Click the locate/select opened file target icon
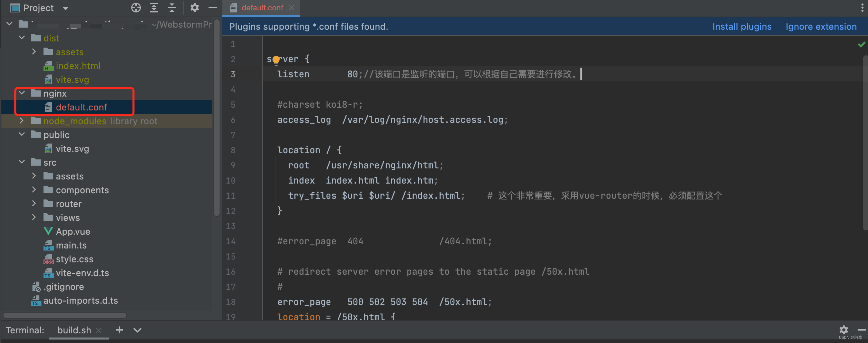 tap(136, 8)
